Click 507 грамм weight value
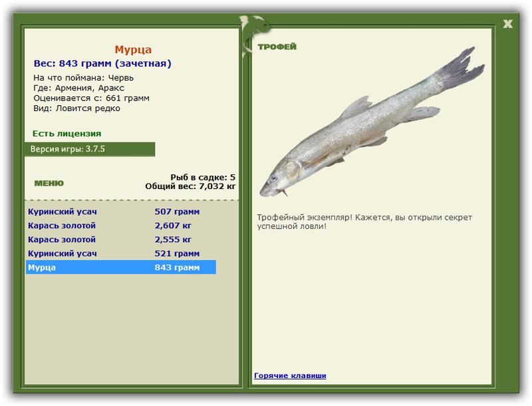The image size is (532, 406). (177, 212)
